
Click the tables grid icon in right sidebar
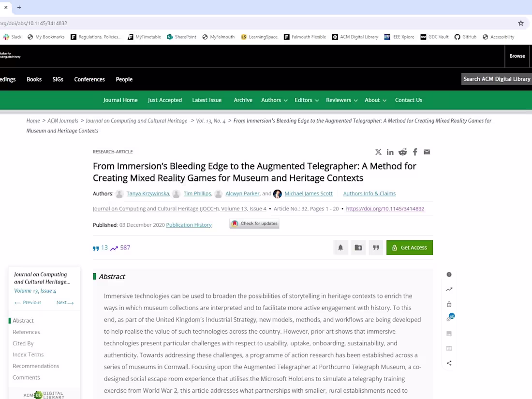(x=449, y=348)
